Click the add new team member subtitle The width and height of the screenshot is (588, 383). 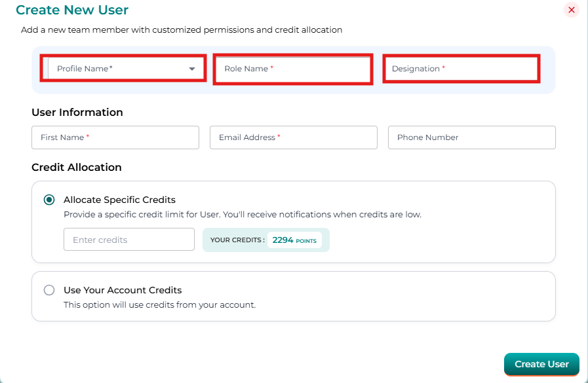tap(182, 30)
